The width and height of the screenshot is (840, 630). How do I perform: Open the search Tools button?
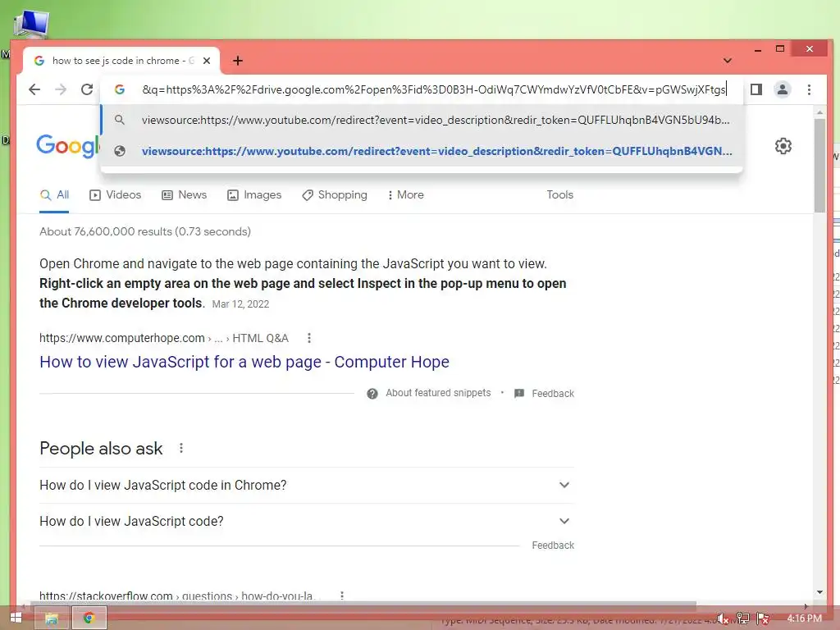[559, 195]
